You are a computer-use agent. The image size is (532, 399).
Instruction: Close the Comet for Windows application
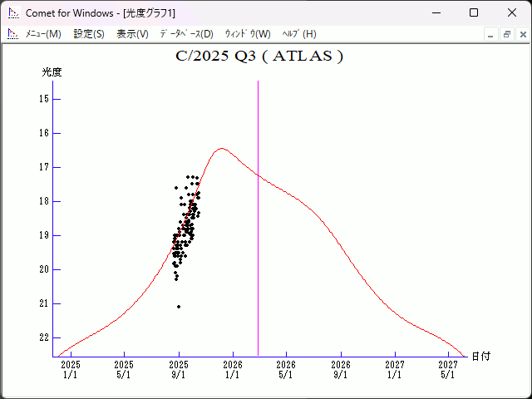click(x=511, y=13)
